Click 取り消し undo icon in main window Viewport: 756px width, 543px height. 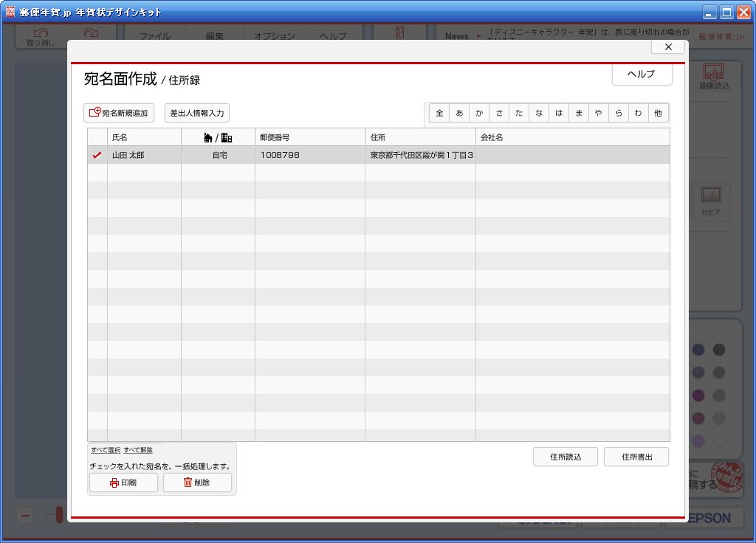click(x=41, y=36)
